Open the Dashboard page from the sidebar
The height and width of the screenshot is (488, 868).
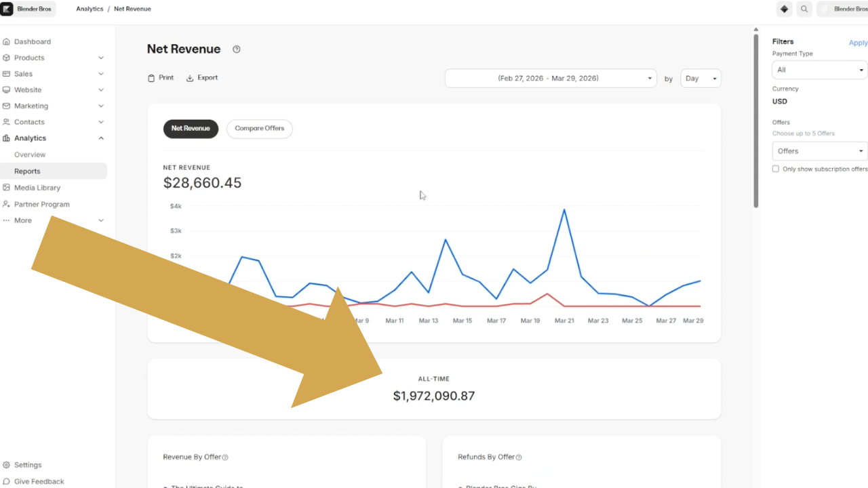pyautogui.click(x=33, y=42)
